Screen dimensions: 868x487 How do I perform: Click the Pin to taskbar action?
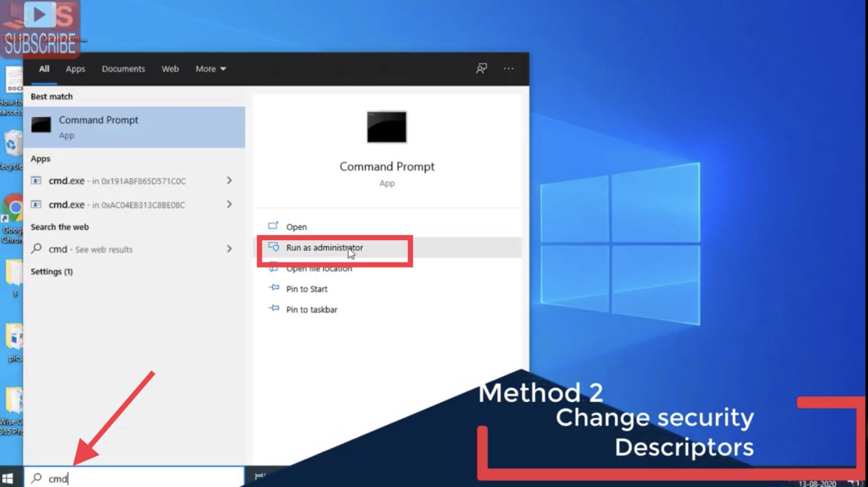pos(311,309)
